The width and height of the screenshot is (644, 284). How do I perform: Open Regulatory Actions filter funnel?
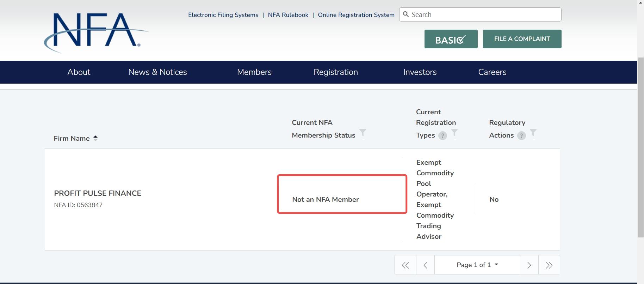point(533,134)
